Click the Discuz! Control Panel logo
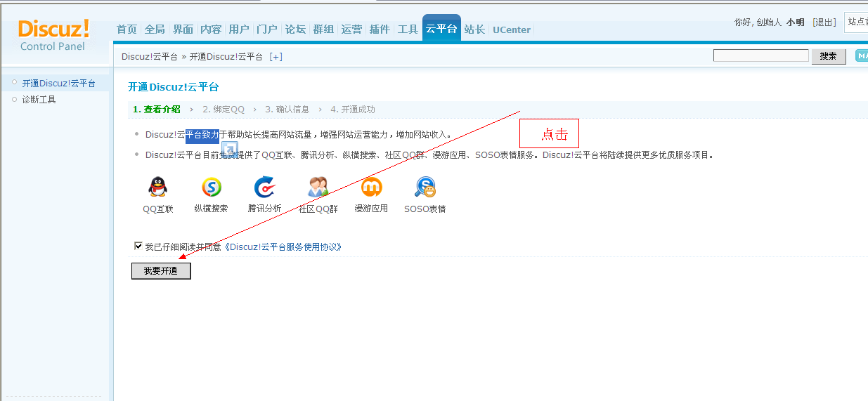 pos(53,34)
